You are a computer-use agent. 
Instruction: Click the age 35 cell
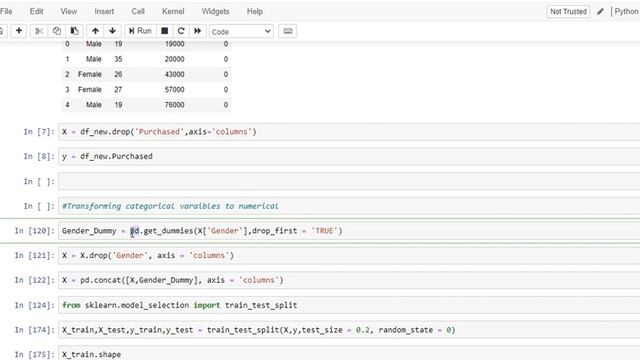(x=118, y=59)
